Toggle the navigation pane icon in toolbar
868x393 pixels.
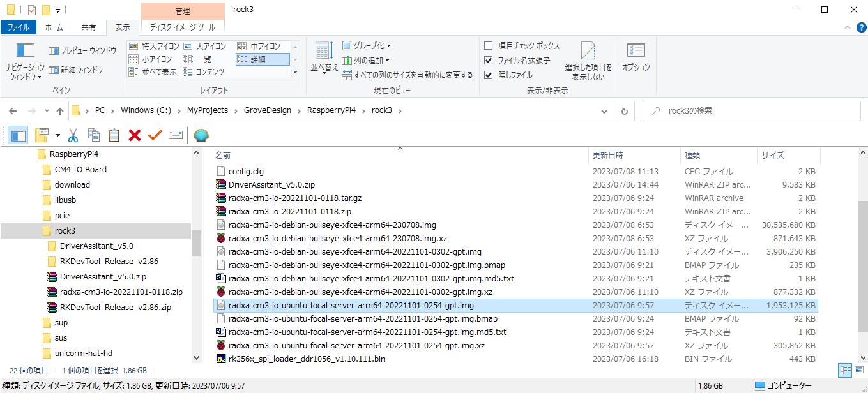point(18,135)
